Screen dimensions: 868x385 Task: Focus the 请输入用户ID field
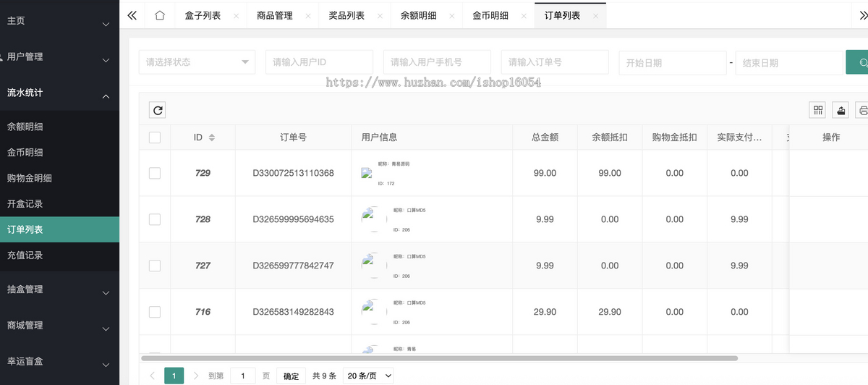click(319, 62)
